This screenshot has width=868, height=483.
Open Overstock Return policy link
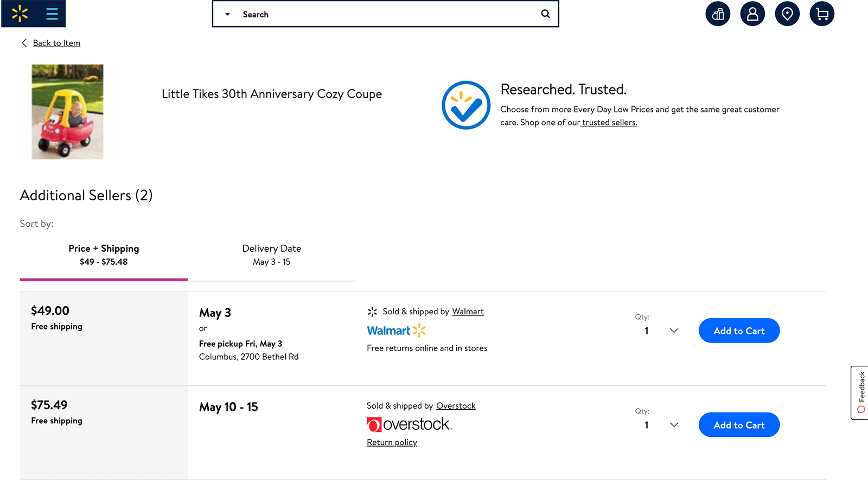(x=392, y=442)
